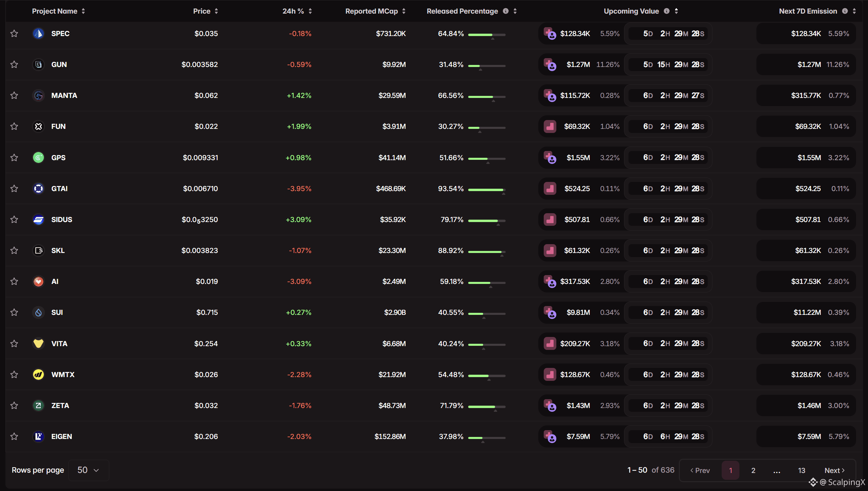Star ZETA as a favorite
Viewport: 868px width, 491px height.
click(14, 405)
